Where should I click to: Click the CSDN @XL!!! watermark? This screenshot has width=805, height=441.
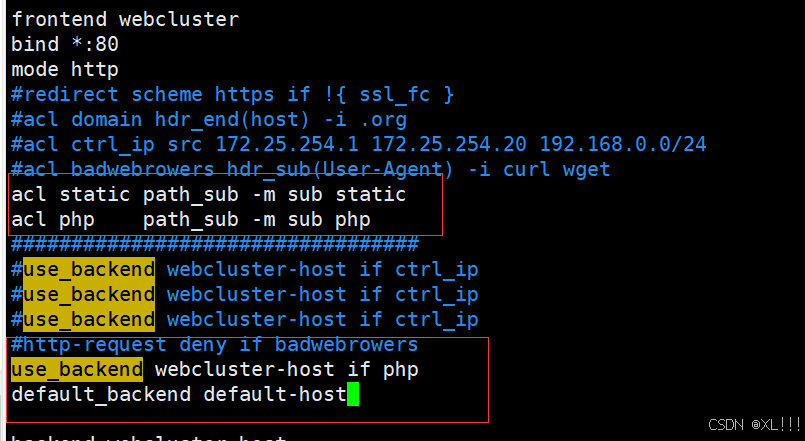754,425
